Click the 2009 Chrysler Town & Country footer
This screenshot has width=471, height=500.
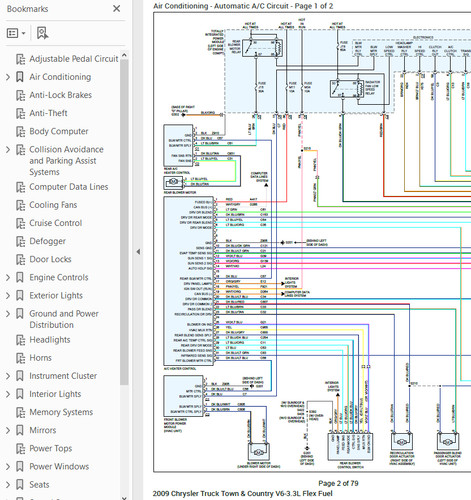[242, 494]
